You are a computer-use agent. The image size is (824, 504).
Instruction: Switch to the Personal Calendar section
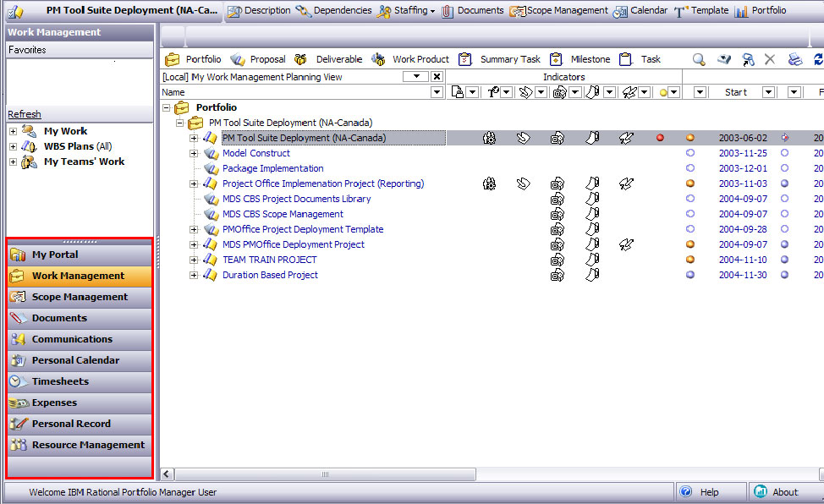point(80,360)
